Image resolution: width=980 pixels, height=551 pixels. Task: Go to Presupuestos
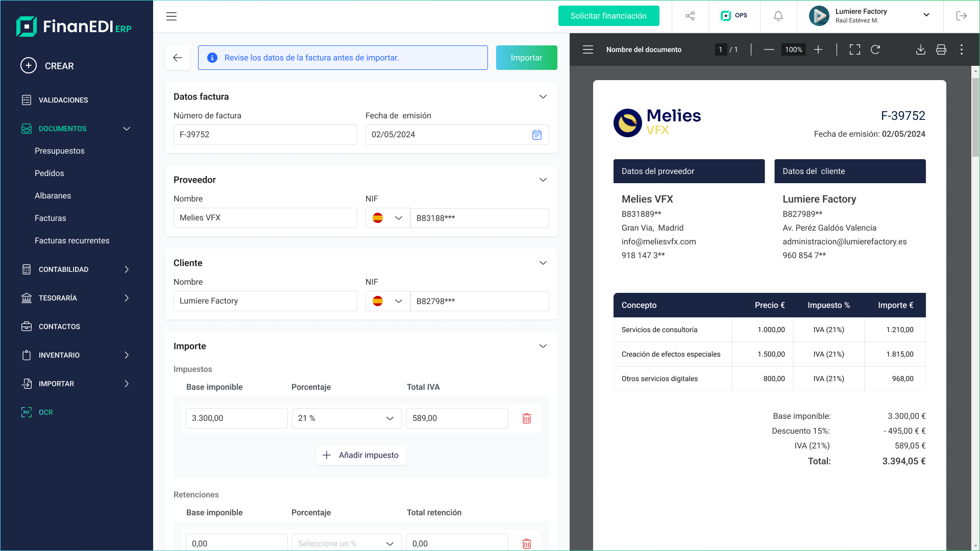pos(60,151)
